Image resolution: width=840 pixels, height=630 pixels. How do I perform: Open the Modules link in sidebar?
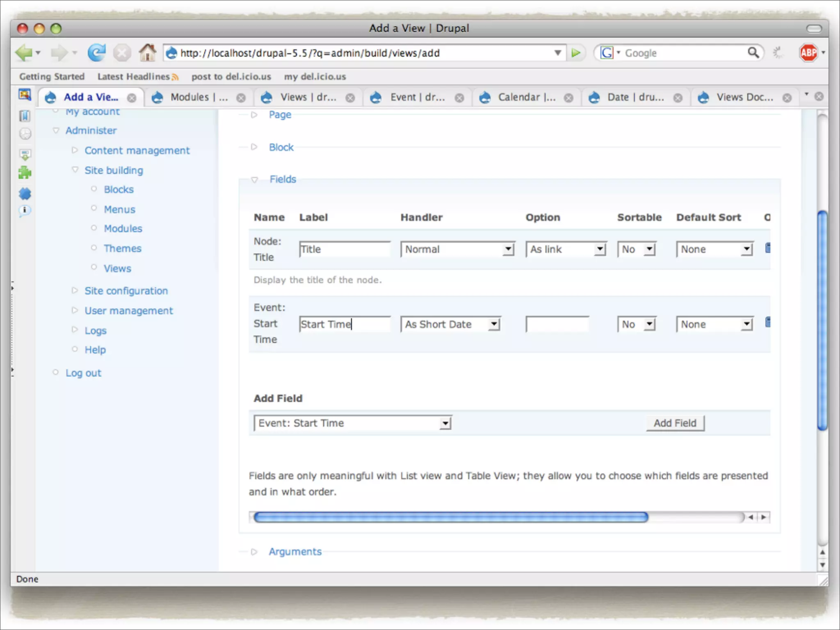(123, 228)
